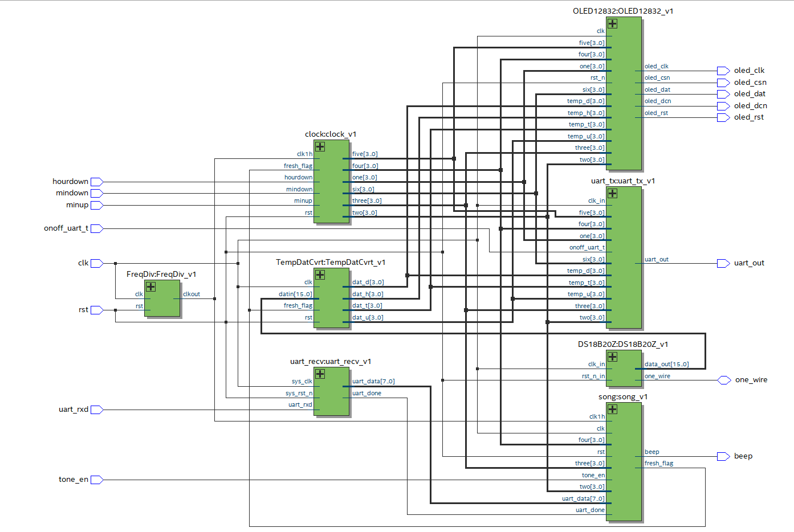The height and width of the screenshot is (532, 794).
Task: Select the uart_out output pin symbol
Action: click(x=723, y=263)
